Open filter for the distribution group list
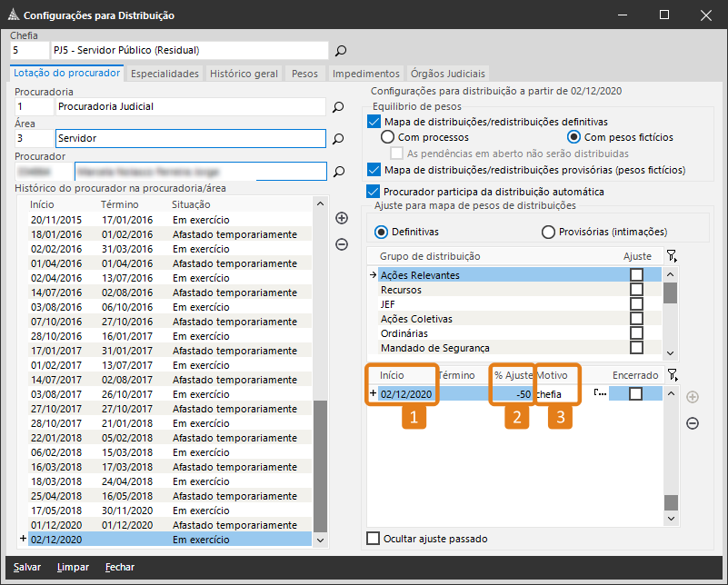The width and height of the screenshot is (728, 585). tap(671, 257)
